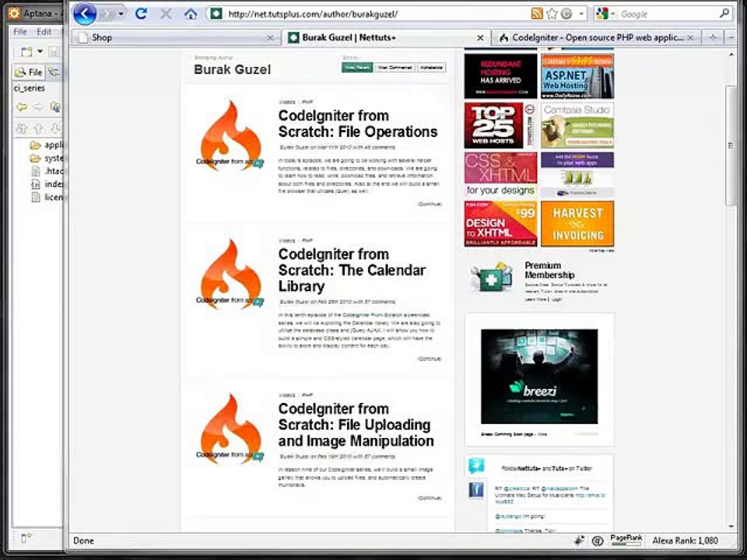Click the Premium Membership heading
Image resolution: width=747 pixels, height=560 pixels.
point(549,270)
